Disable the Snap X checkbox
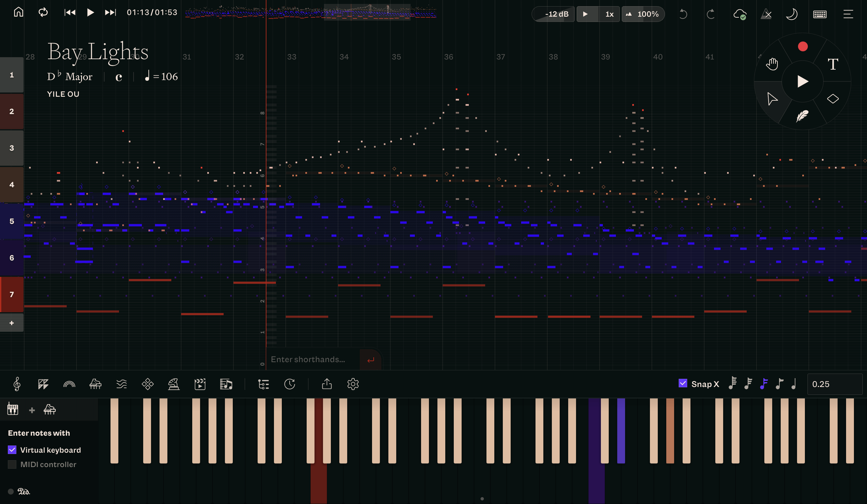 coord(683,383)
